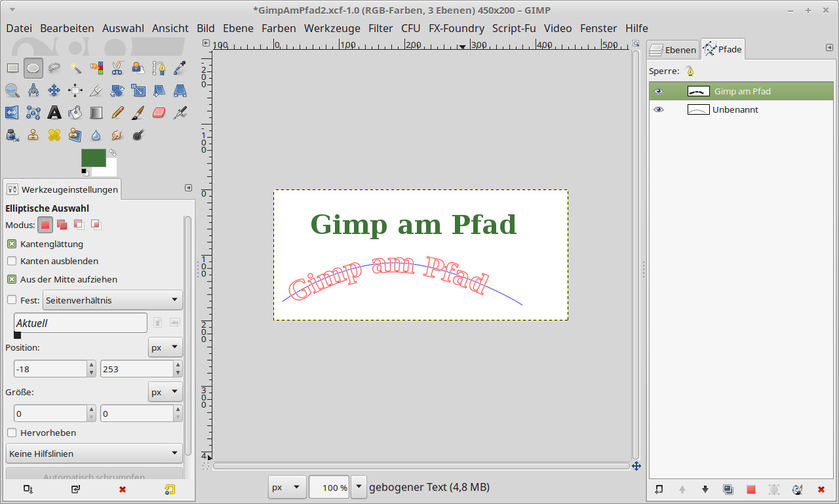Swap foreground and background colors
Image resolution: width=839 pixels, height=504 pixels.
tap(113, 152)
